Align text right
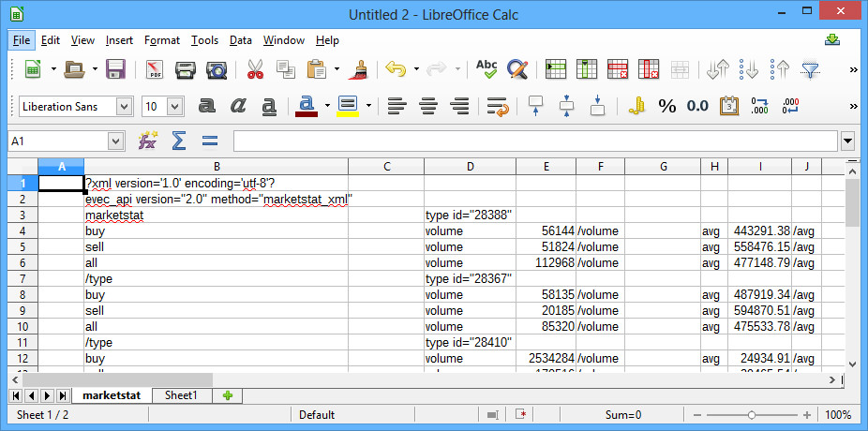 [x=459, y=106]
